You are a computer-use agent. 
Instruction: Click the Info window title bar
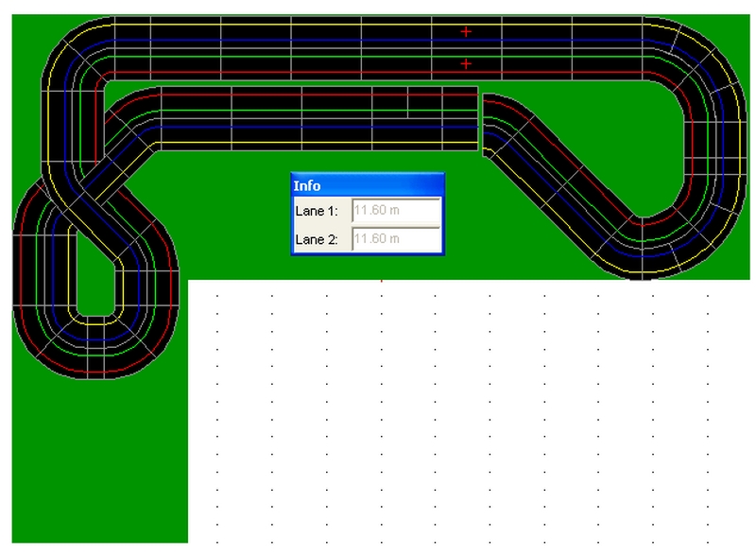point(367,185)
